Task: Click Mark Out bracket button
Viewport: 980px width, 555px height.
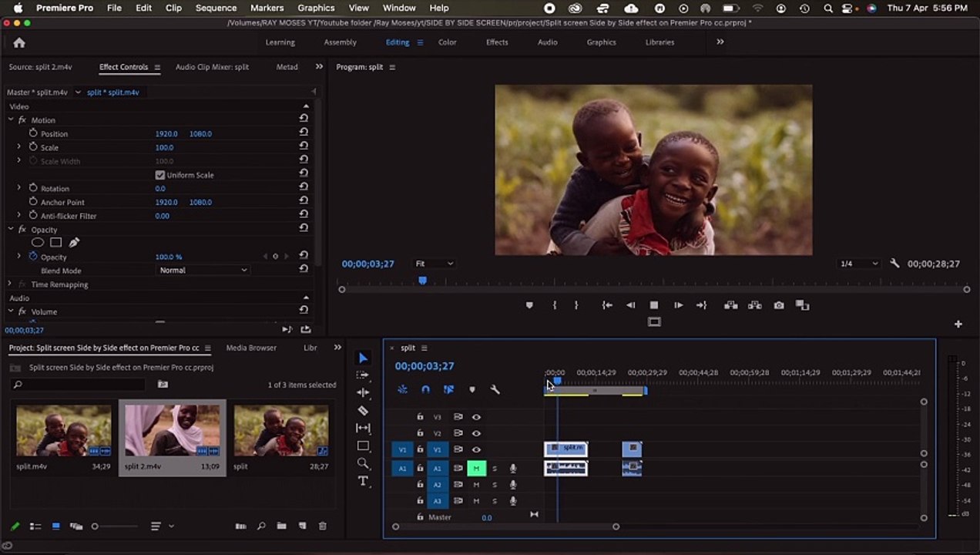Action: click(x=576, y=305)
